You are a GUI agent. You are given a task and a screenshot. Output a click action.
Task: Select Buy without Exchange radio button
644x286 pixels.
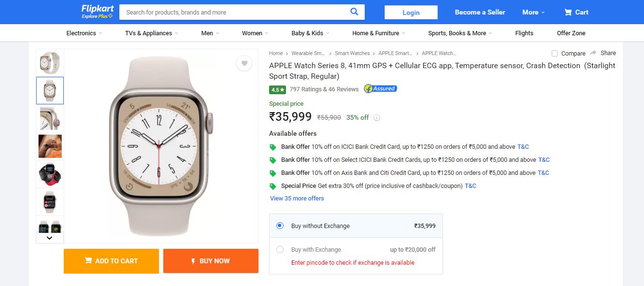point(280,226)
